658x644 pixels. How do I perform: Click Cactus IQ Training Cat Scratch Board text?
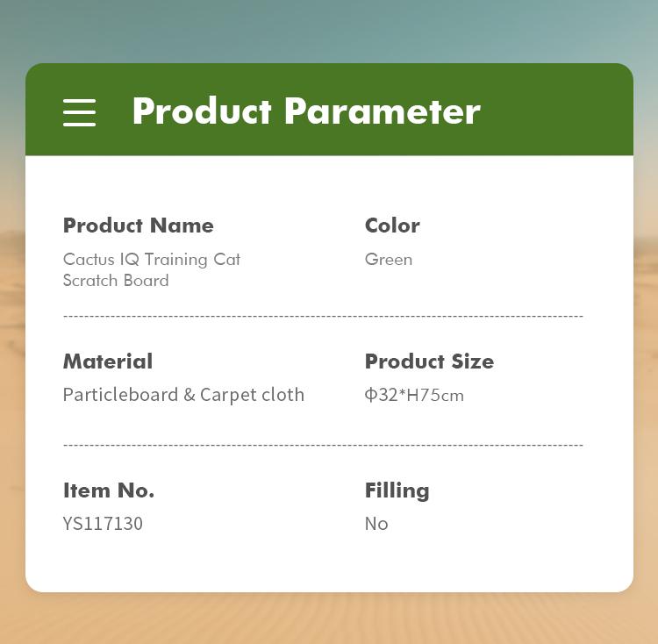point(152,269)
